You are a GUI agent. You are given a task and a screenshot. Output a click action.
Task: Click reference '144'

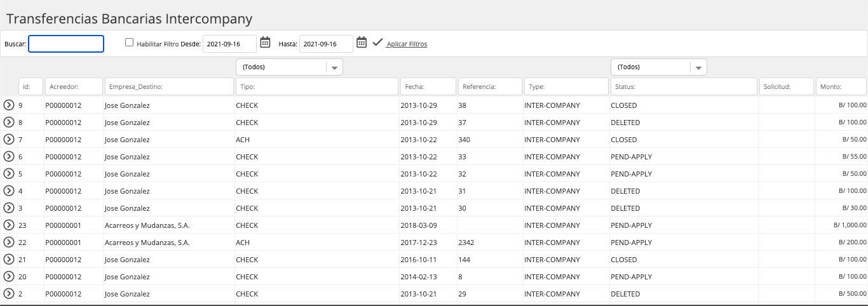point(464,260)
